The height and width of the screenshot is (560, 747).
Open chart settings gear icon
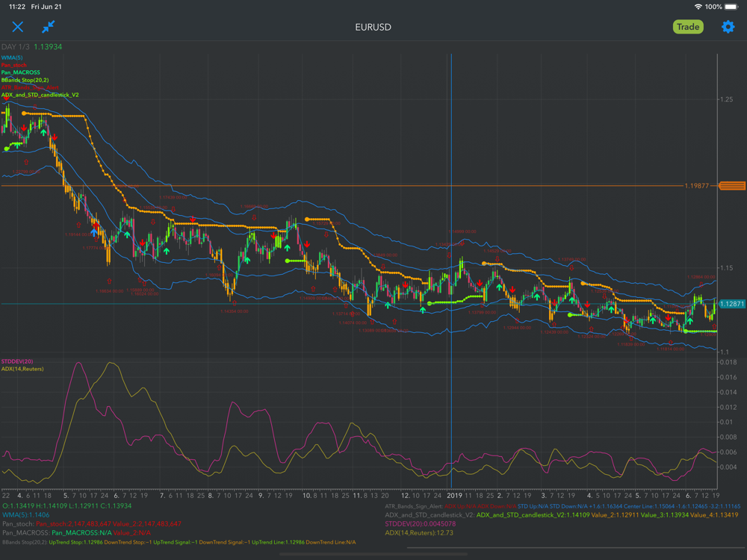[728, 27]
